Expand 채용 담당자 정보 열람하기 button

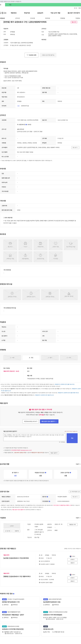tap(49, 421)
